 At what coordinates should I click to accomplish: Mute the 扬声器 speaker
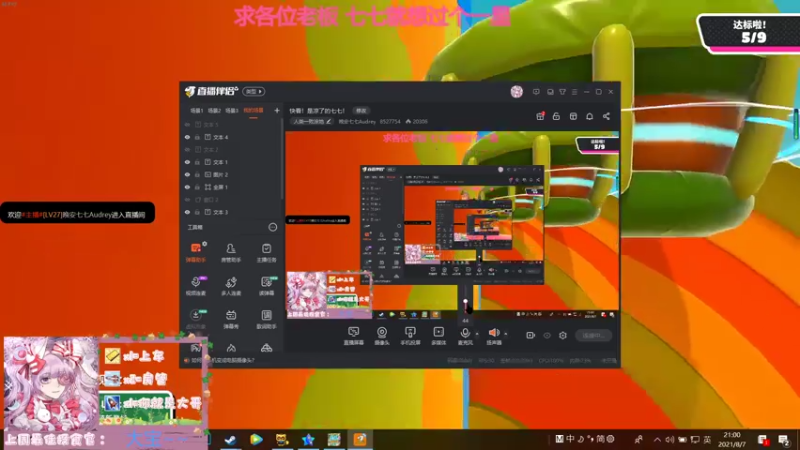pyautogui.click(x=493, y=336)
